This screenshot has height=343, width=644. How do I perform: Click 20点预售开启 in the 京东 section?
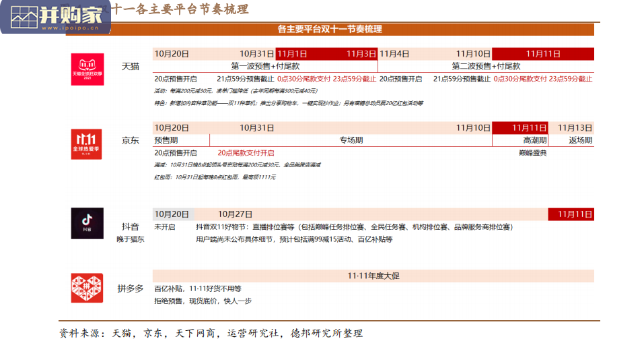tap(176, 153)
